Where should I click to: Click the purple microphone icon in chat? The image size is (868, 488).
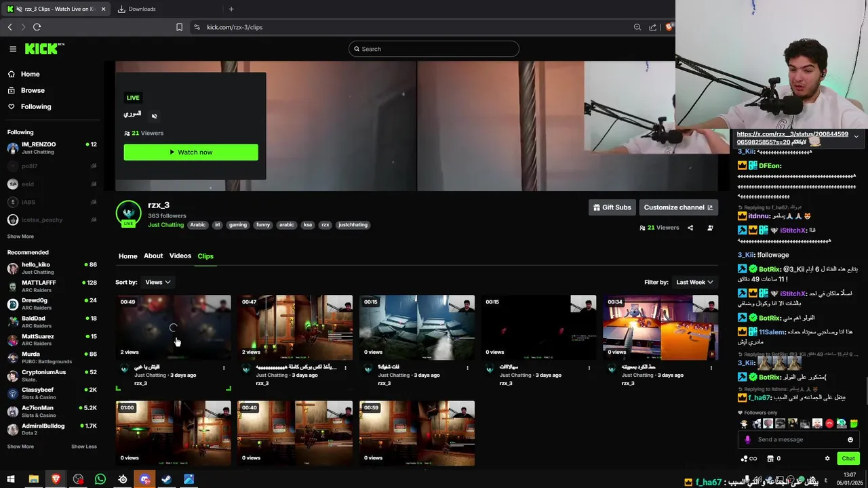pyautogui.click(x=747, y=440)
